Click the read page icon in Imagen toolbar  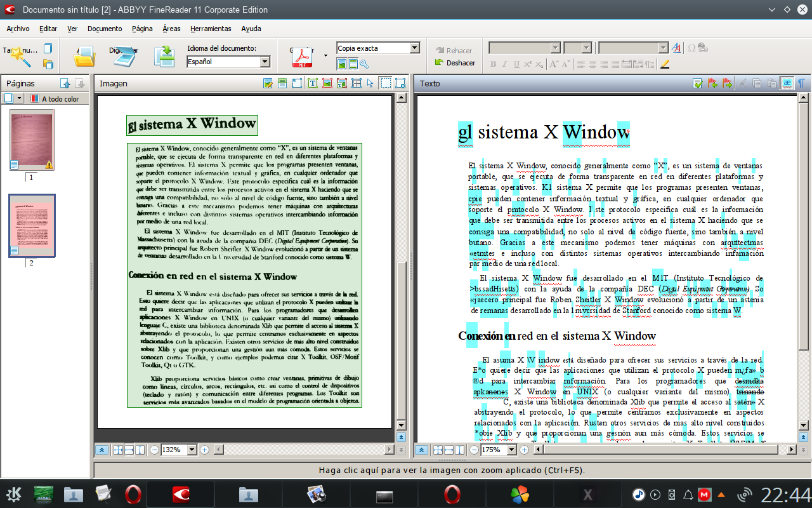[x=282, y=83]
